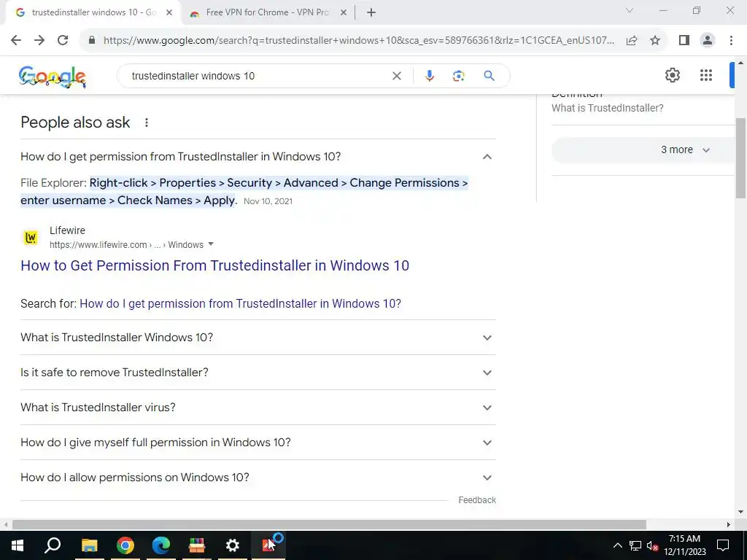Open Windows taskbar search
The height and width of the screenshot is (560, 747).
tap(53, 545)
